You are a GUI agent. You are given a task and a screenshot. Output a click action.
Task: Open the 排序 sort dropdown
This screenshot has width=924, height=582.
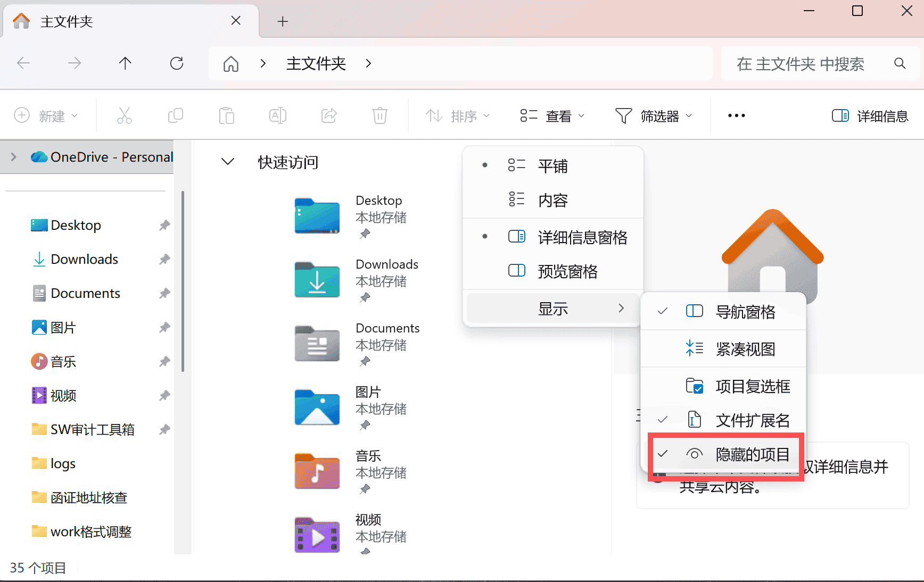tap(458, 115)
